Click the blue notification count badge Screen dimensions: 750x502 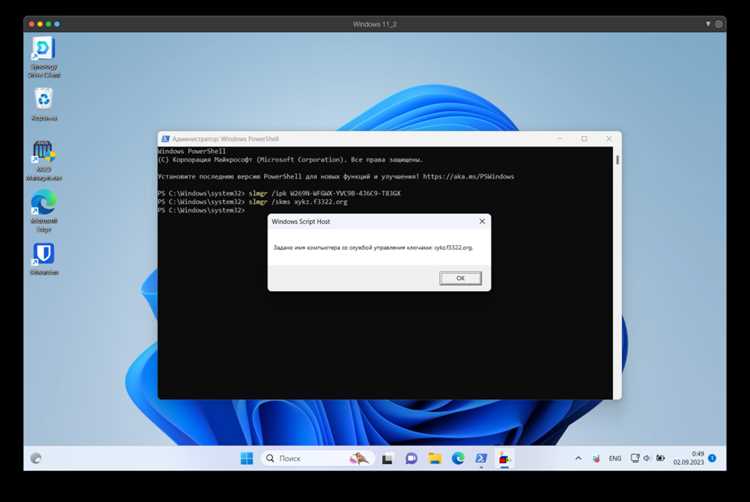pyautogui.click(x=712, y=458)
